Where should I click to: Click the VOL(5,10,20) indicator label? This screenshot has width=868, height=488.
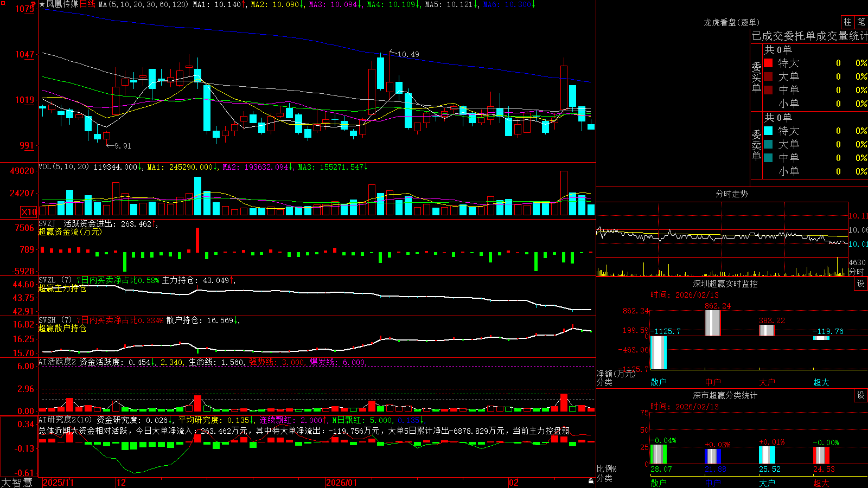63,167
